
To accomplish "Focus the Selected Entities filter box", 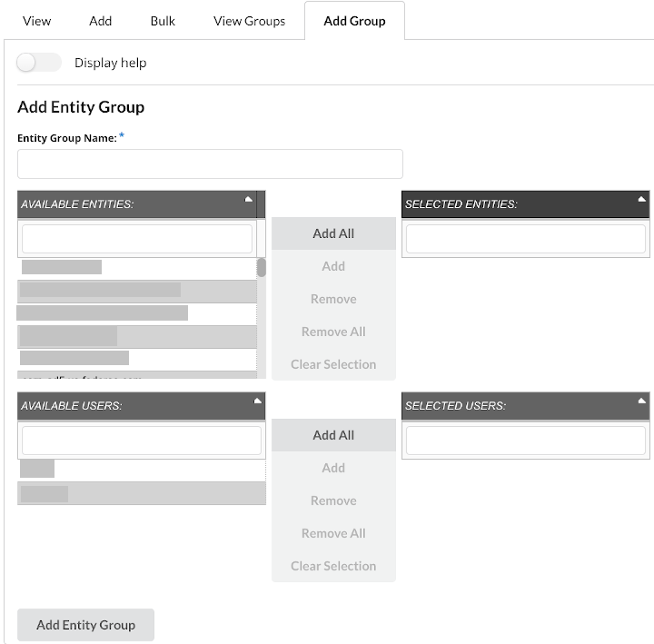I will tap(526, 239).
